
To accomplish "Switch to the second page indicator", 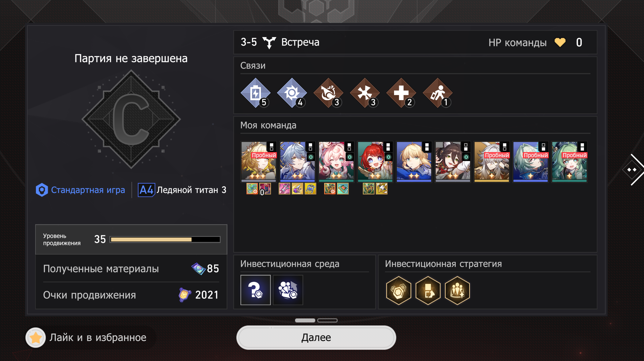I will [x=327, y=320].
